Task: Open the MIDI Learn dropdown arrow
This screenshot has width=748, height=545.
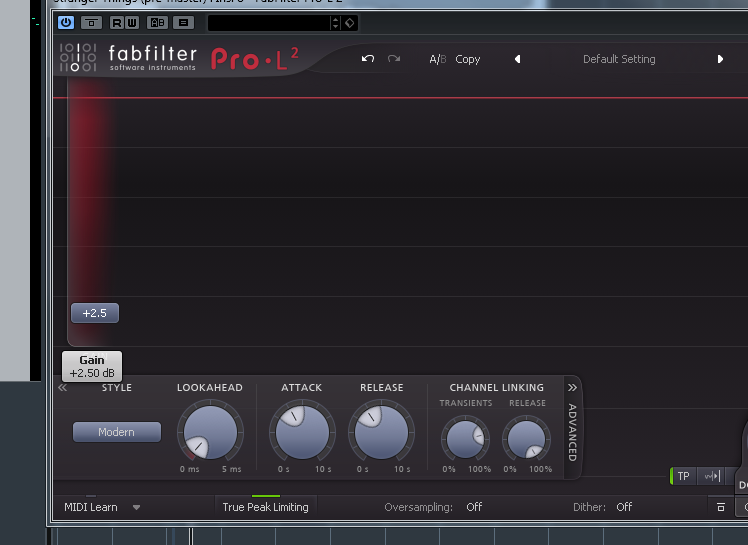Action: 137,507
